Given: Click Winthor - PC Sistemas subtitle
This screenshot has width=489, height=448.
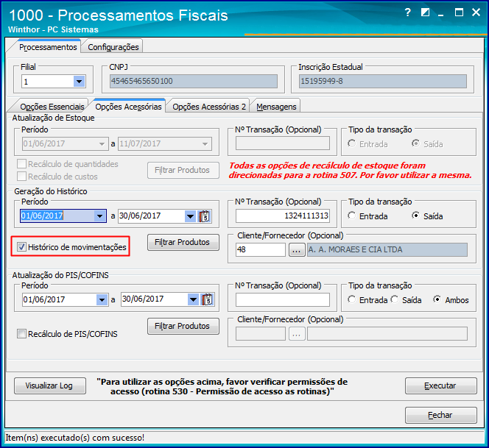Looking at the screenshot, I should point(53,29).
